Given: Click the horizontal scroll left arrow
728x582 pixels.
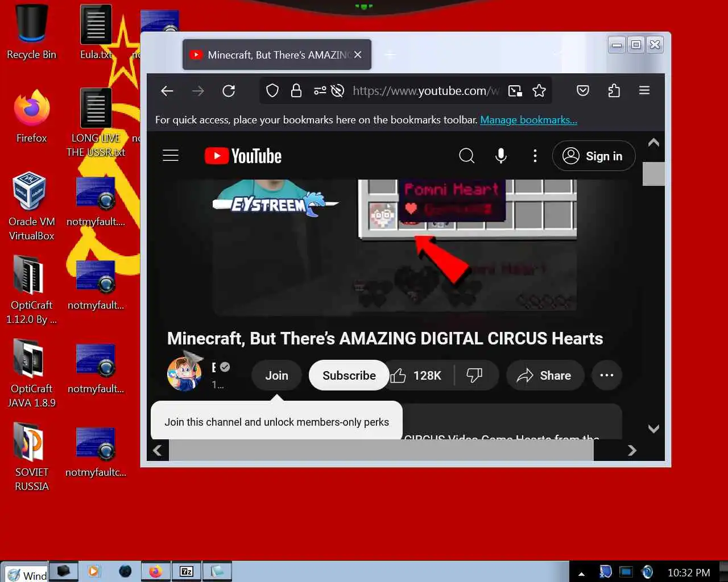Looking at the screenshot, I should (x=158, y=451).
